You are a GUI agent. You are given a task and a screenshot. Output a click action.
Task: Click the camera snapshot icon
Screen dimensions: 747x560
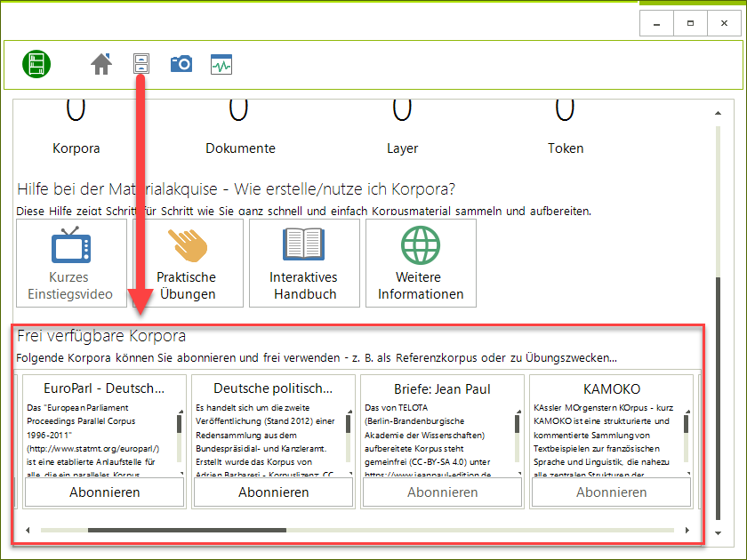[x=181, y=64]
